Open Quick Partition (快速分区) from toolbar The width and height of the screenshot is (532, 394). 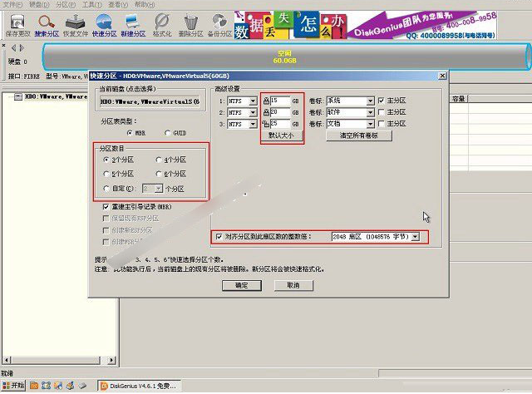click(x=104, y=25)
